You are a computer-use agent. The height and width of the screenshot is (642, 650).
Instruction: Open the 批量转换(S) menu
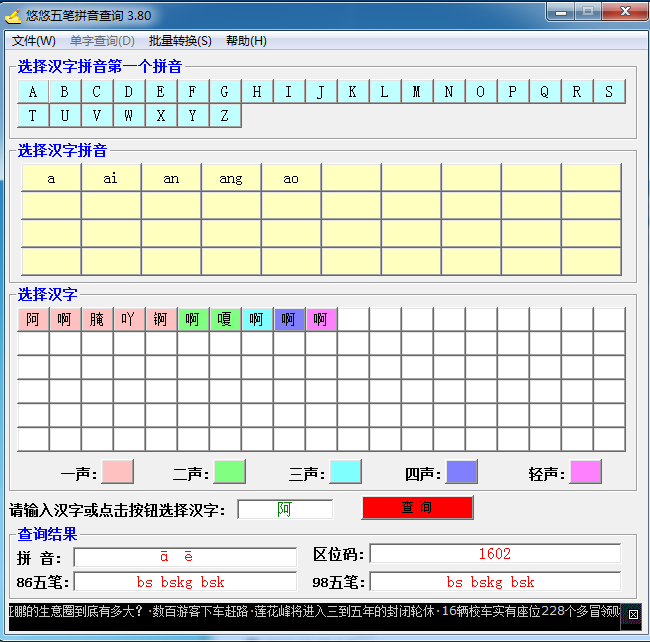point(180,41)
